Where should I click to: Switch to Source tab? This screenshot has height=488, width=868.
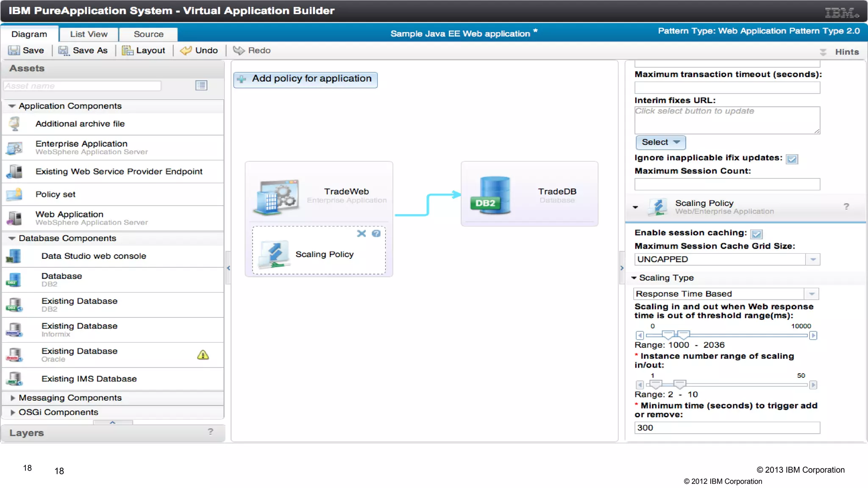148,34
